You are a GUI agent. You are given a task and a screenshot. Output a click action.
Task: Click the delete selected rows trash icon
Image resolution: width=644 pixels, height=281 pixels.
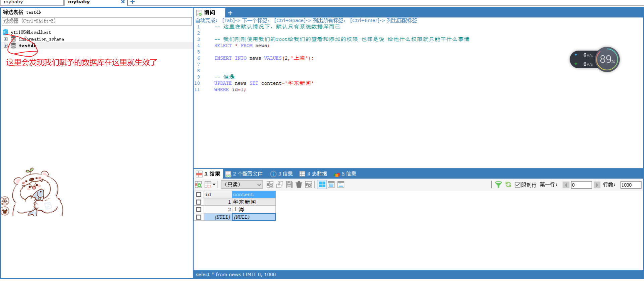coord(299,185)
